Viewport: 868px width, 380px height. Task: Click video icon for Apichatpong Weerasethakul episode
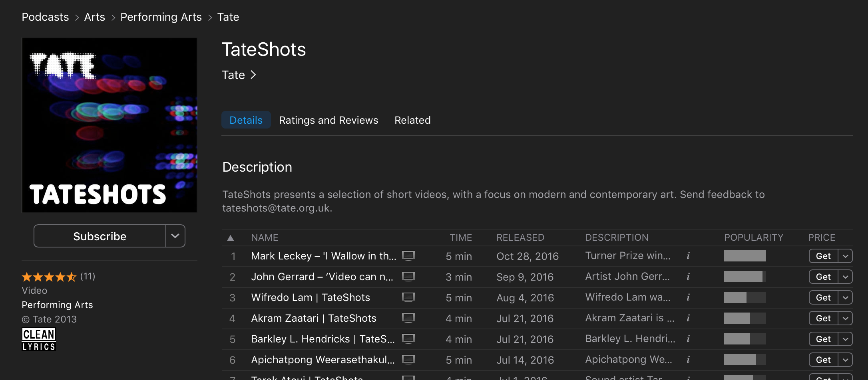(408, 360)
